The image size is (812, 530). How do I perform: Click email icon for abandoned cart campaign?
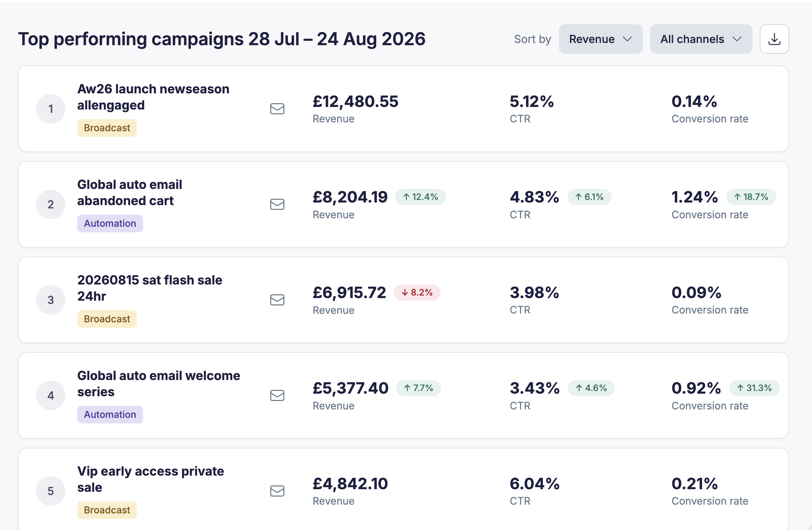(x=277, y=204)
